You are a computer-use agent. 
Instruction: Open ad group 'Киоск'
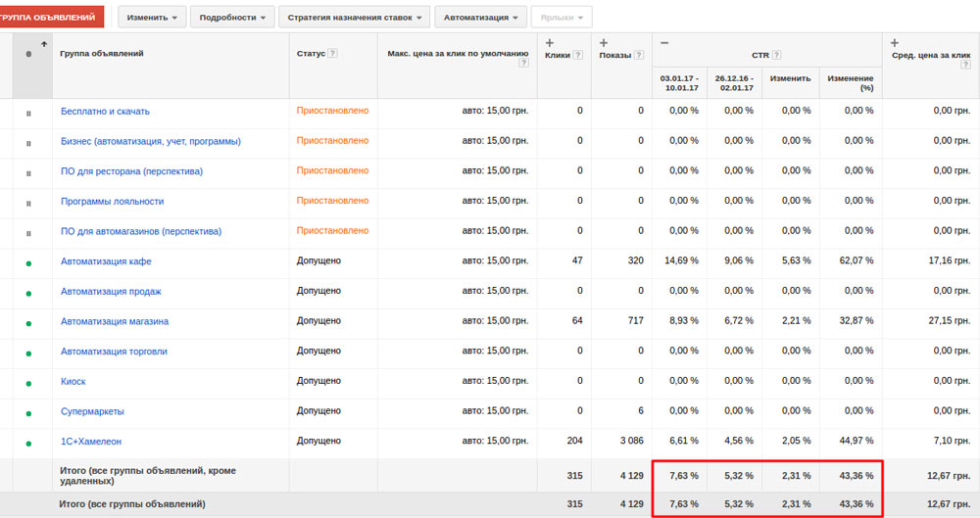(x=73, y=381)
